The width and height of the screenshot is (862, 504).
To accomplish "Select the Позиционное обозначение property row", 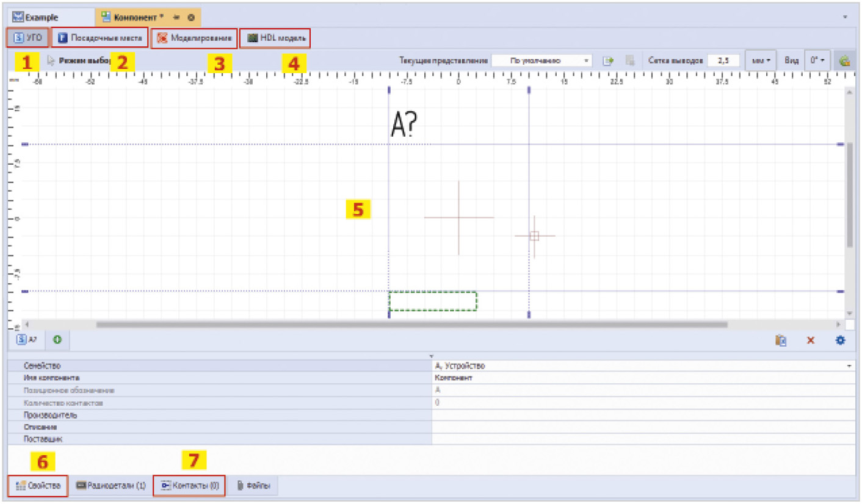I will (432, 391).
